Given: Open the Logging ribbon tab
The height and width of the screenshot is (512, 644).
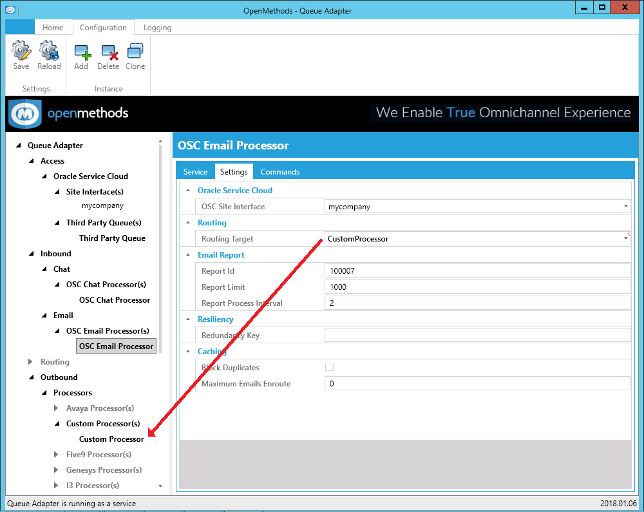Looking at the screenshot, I should click(157, 28).
